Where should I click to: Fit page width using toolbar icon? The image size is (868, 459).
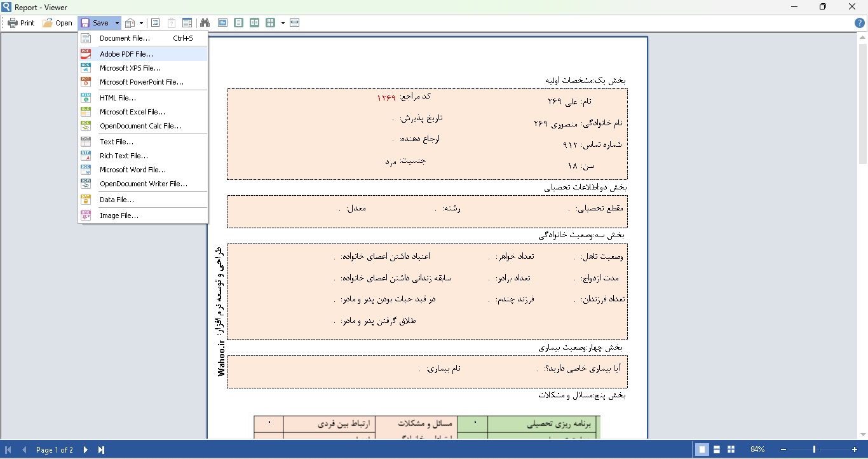point(295,23)
